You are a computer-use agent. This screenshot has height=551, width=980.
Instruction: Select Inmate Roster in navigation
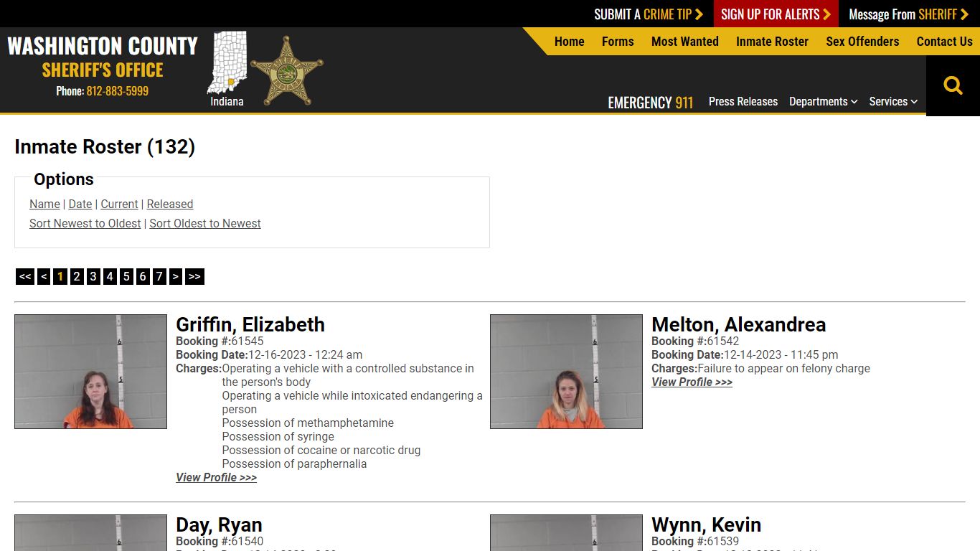pos(772,42)
